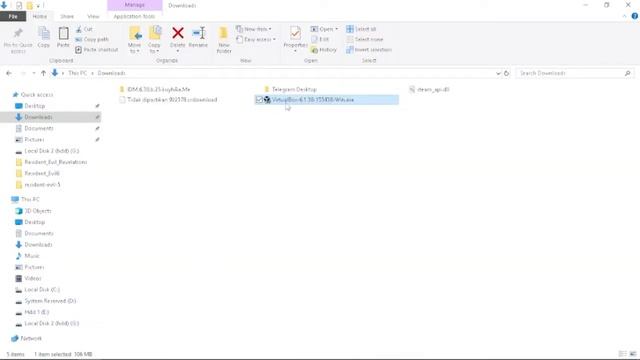Image resolution: width=640 pixels, height=360 pixels.
Task: Uncheck the VirtualBox file checkbox
Action: coord(259,100)
